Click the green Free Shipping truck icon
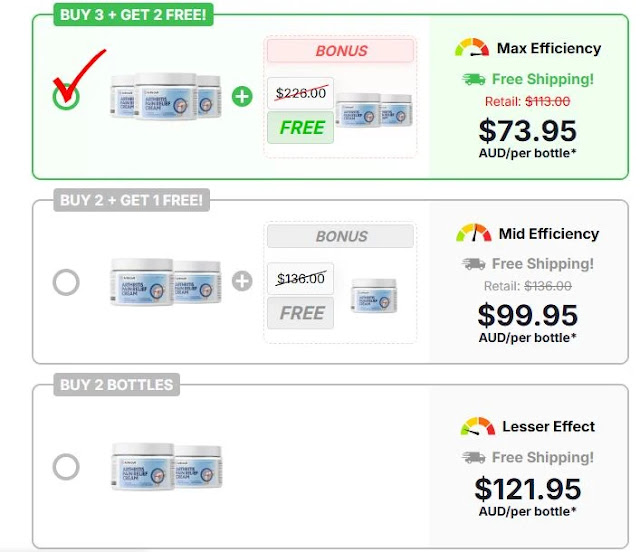This screenshot has height=552, width=640. (474, 78)
